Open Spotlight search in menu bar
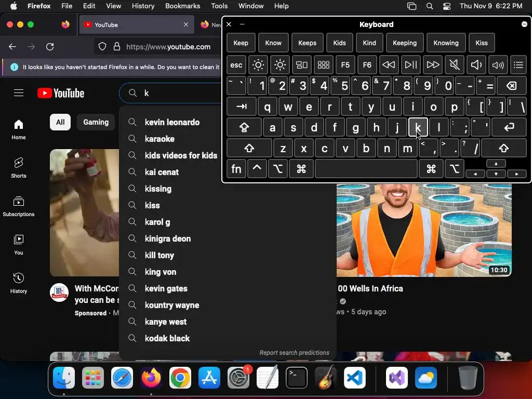Image resolution: width=532 pixels, height=399 pixels. coord(430,6)
